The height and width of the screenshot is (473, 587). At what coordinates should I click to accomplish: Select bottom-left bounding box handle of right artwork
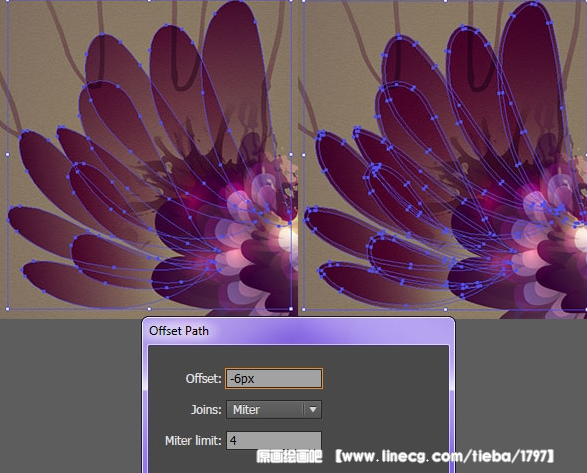304,309
